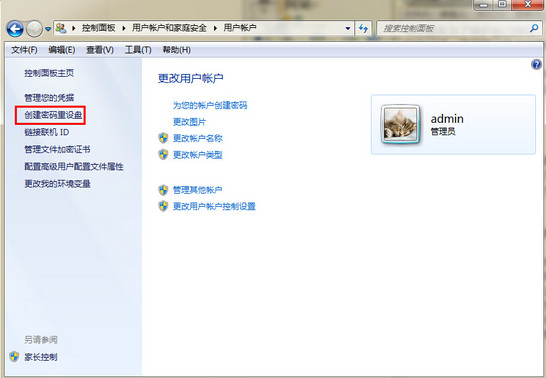Viewport: 546px width, 378px height.
Task: Click the user accounts icon in address bar
Action: click(61, 28)
